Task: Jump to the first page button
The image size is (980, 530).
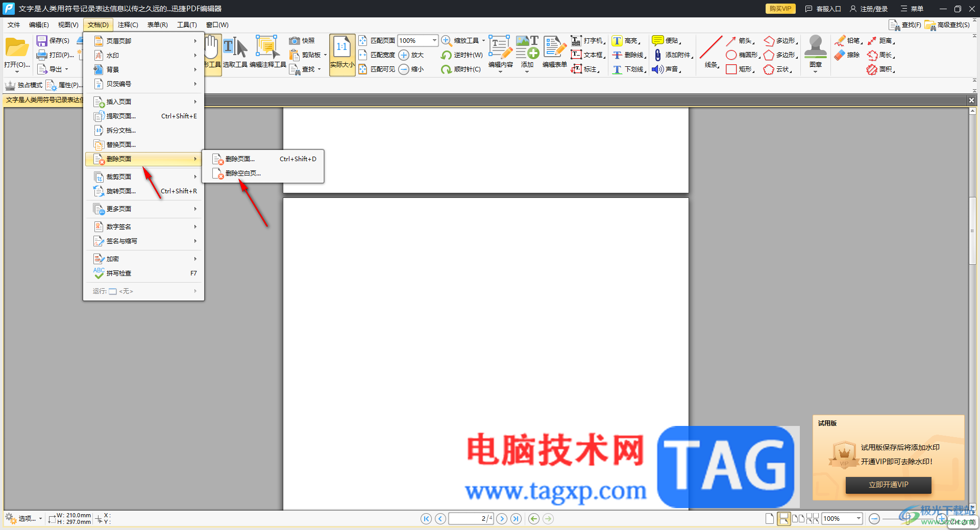Action: pos(426,519)
